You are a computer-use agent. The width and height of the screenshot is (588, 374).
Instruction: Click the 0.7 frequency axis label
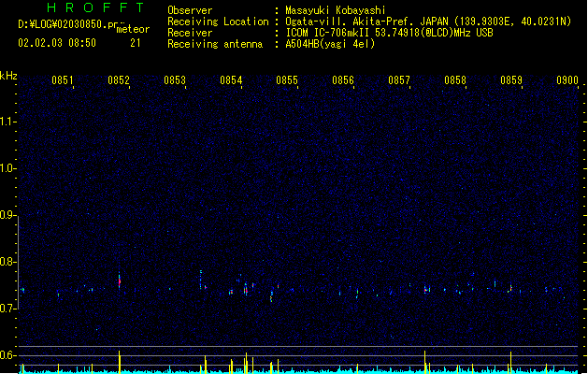(7, 309)
